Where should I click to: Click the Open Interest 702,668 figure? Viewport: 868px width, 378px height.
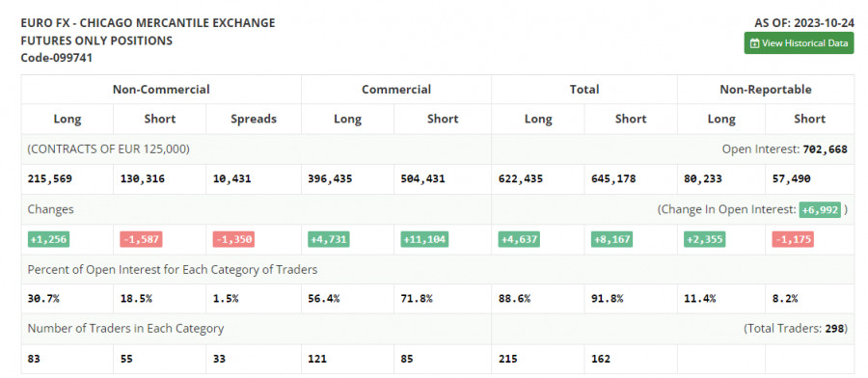click(x=825, y=148)
